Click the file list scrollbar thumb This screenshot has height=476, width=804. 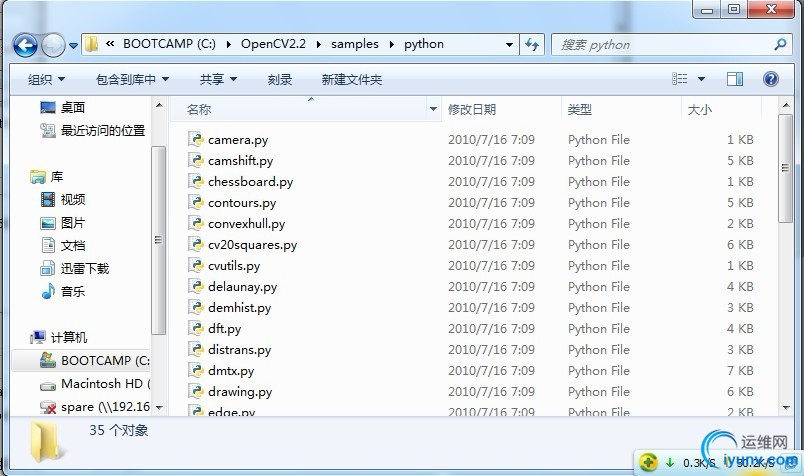[x=785, y=168]
